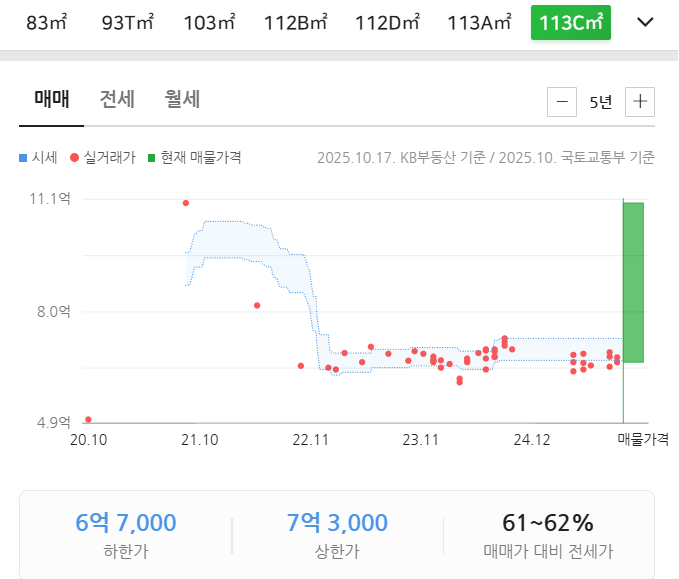The height and width of the screenshot is (579, 679).
Task: Click the 7억 3,000 상한가 value
Action: [x=337, y=522]
